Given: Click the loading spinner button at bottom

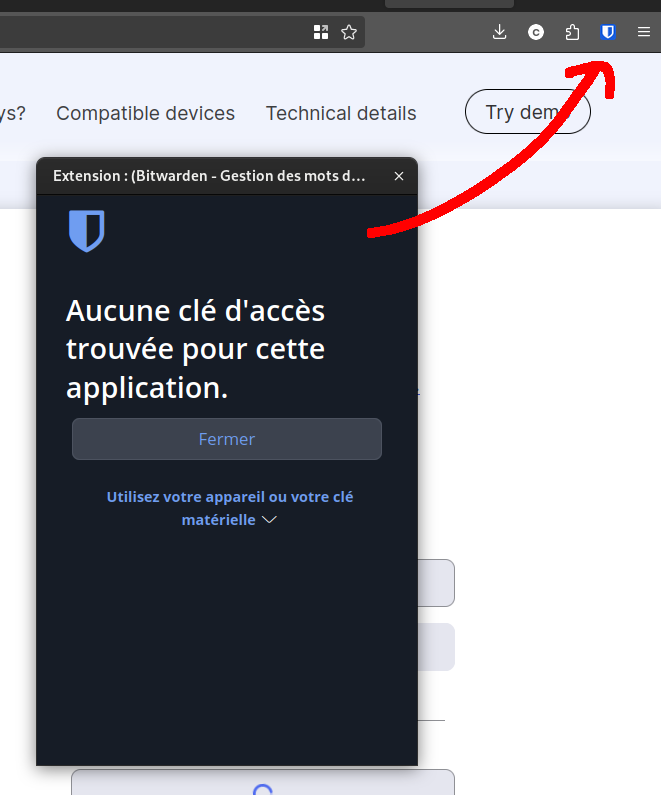Looking at the screenshot, I should point(263,782).
